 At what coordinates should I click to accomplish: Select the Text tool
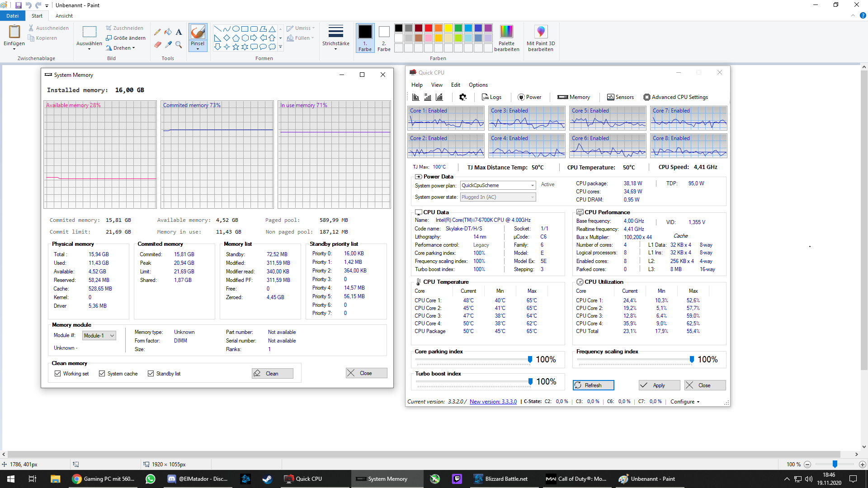click(x=179, y=32)
